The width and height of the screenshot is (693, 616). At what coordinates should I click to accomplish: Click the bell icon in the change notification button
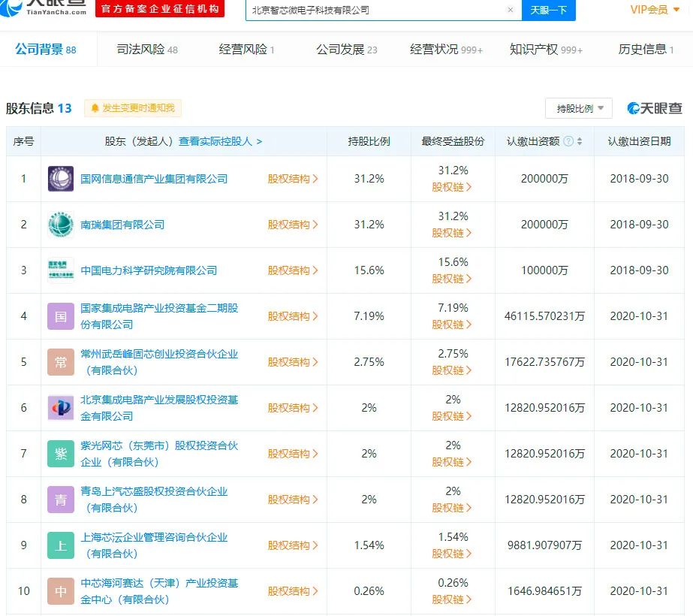coord(95,108)
